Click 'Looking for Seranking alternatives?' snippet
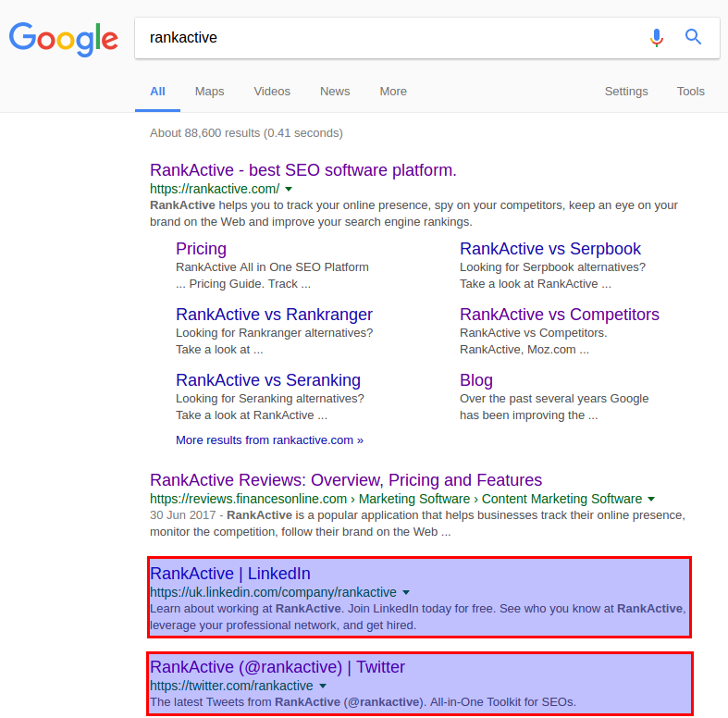728x718 pixels. 270,399
